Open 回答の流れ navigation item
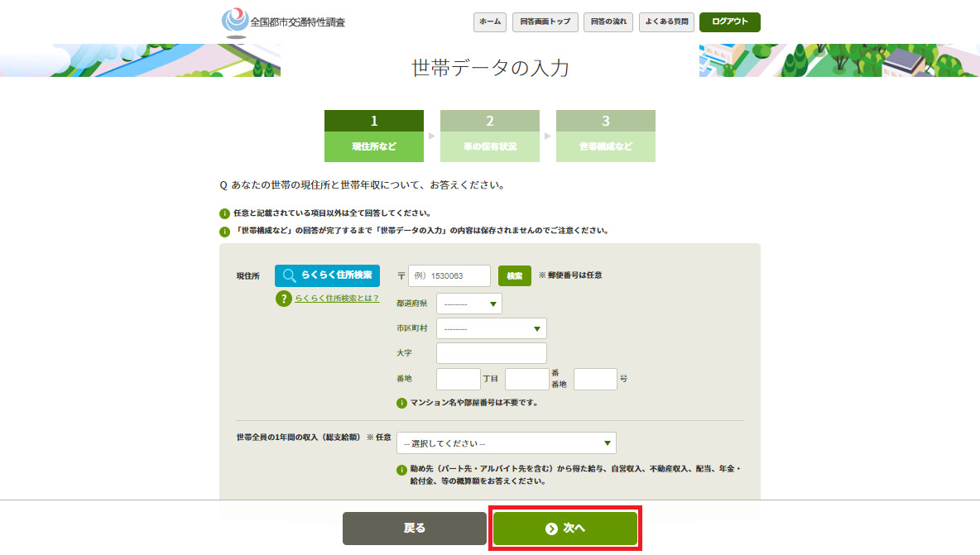The image size is (980, 555). tap(608, 22)
